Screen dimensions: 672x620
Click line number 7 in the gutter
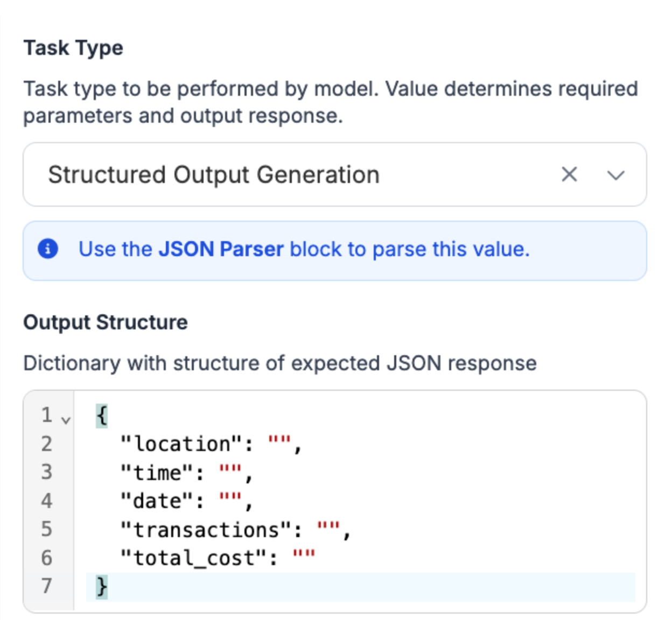point(47,586)
